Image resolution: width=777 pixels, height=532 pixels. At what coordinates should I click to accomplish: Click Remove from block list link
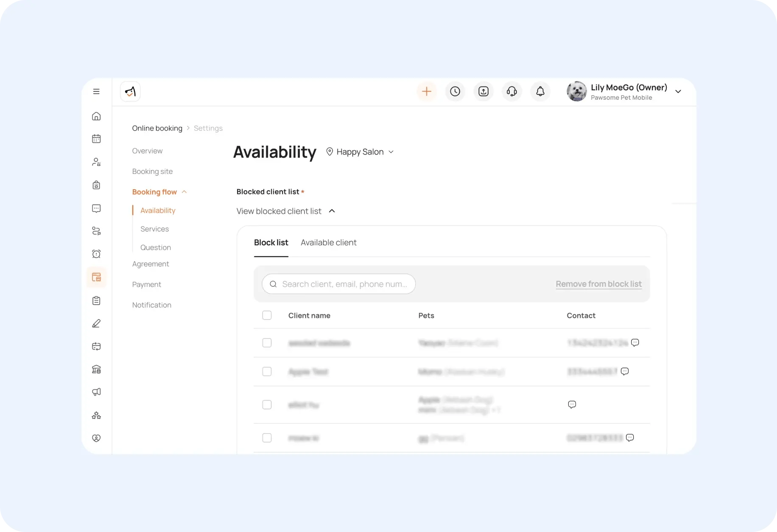[598, 284]
